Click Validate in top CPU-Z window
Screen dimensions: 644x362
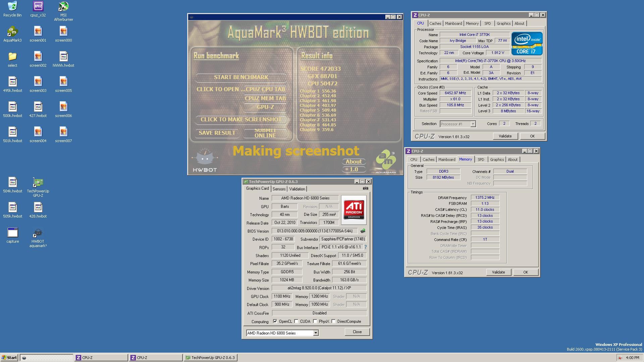click(505, 136)
